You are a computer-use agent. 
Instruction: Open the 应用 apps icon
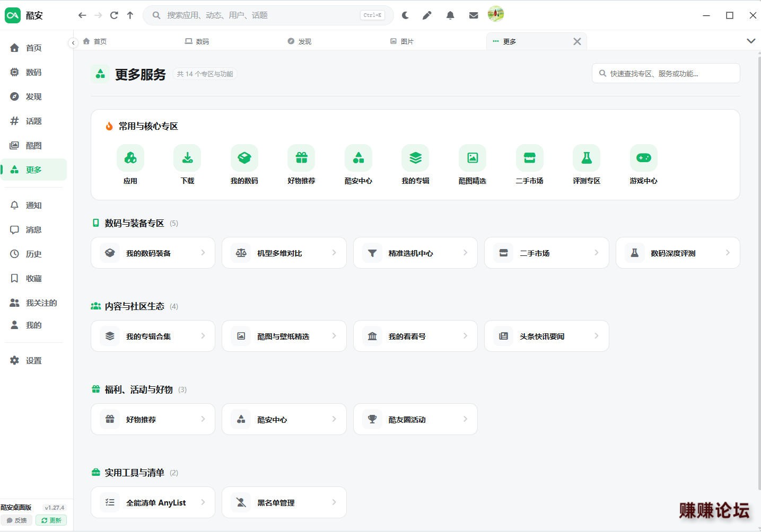(x=130, y=158)
